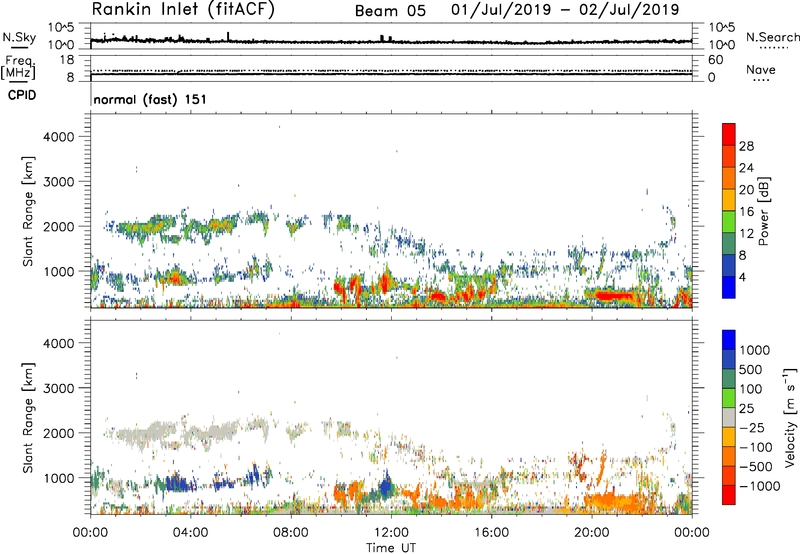Click the 'Beam 05' label

390,11
